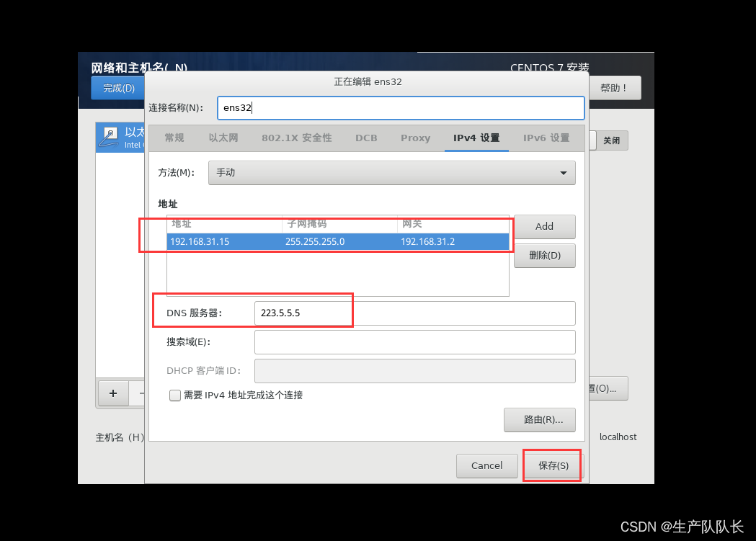The height and width of the screenshot is (541, 756).
Task: Open the method dropdown arrow
Action: (x=563, y=173)
